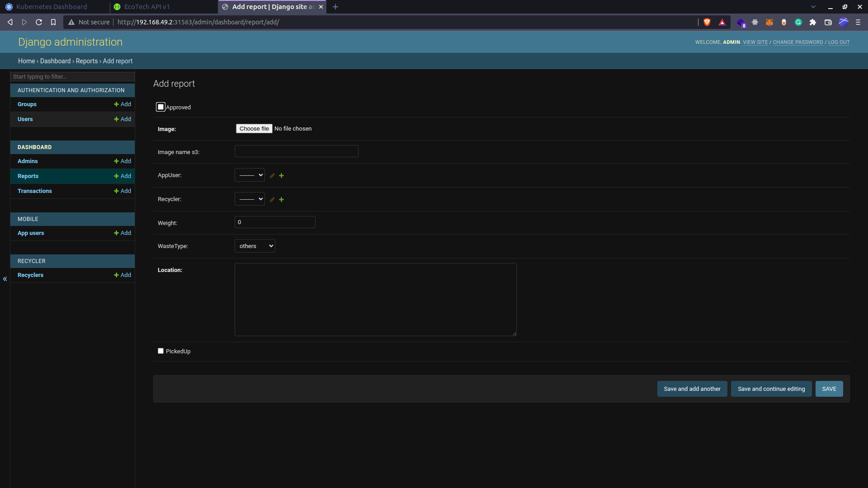Open the AppUser dropdown
This screenshot has height=488, width=868.
coord(250,175)
